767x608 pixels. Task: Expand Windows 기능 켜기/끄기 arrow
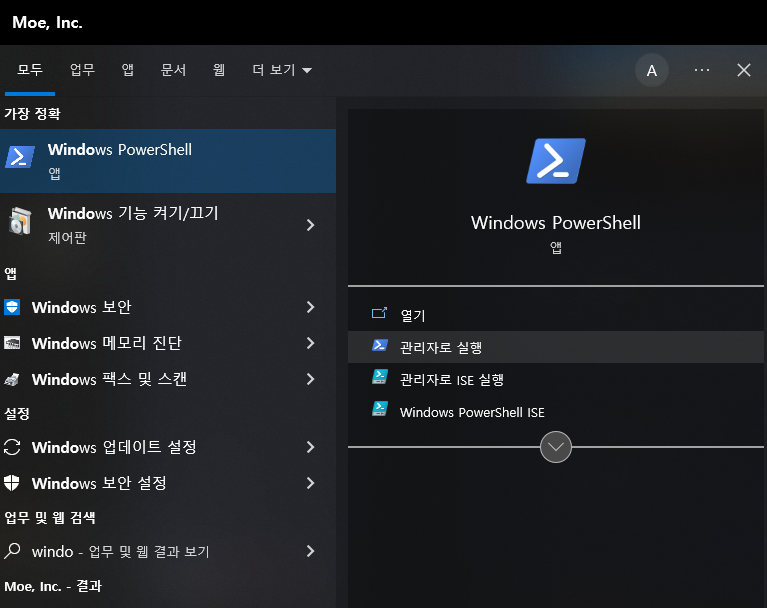[x=310, y=225]
